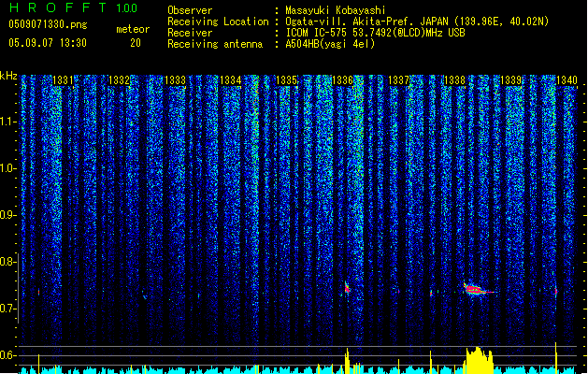Click the 'Observer' field label
This screenshot has height=374, width=588.
click(x=190, y=10)
